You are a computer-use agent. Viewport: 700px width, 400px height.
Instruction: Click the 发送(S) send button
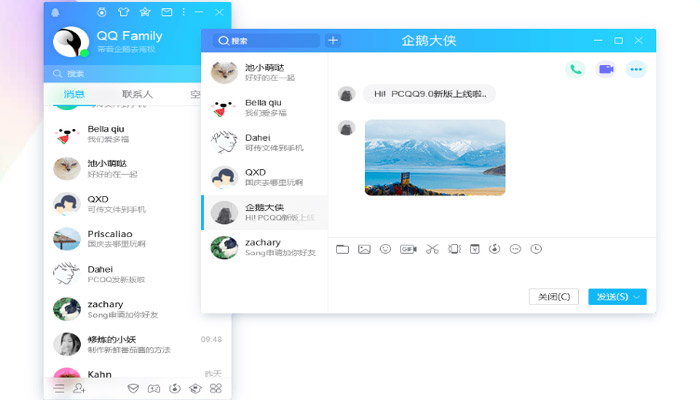612,296
